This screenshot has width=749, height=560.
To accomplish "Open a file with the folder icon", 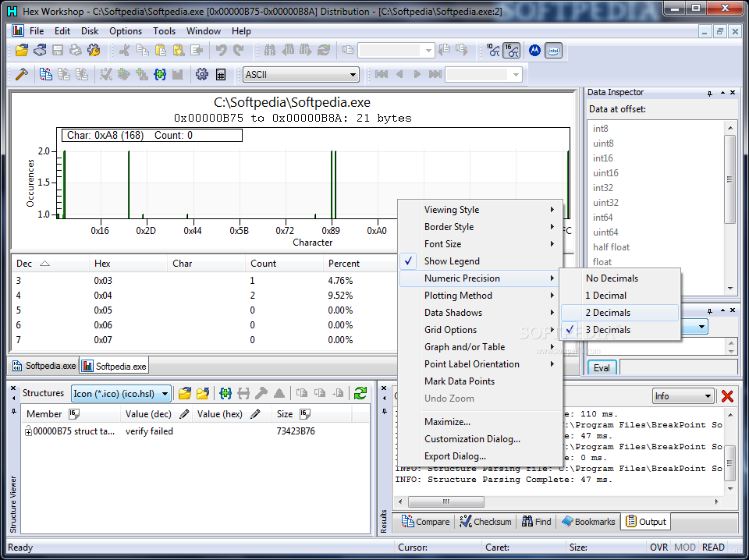I will click(22, 50).
